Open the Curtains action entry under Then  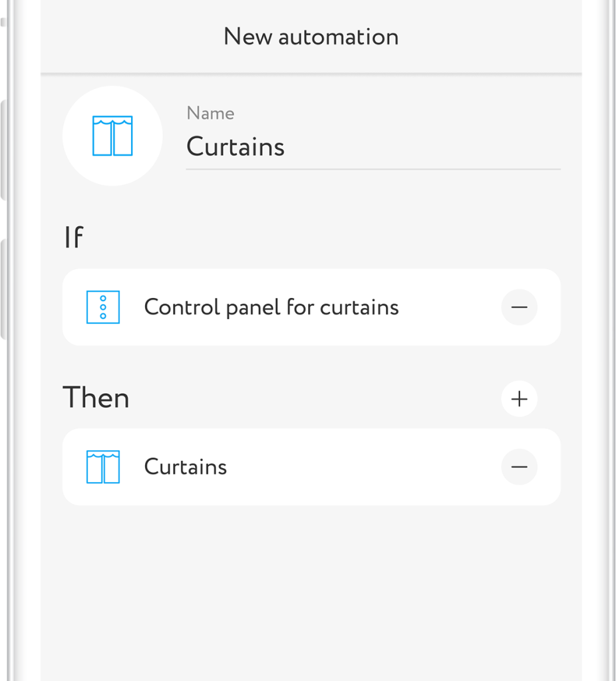pyautogui.click(x=186, y=467)
